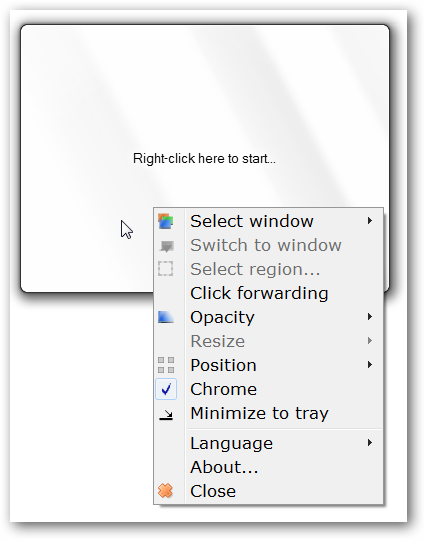
Task: Click the Right-click here to start text
Action: click(x=204, y=159)
